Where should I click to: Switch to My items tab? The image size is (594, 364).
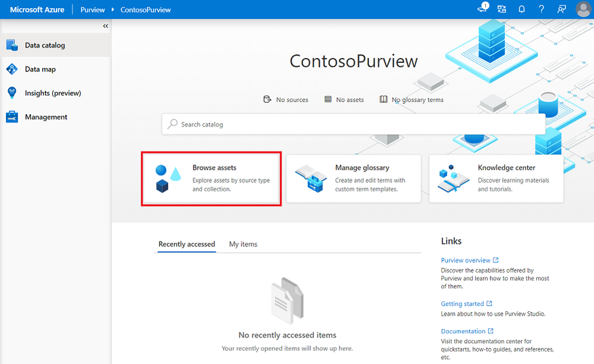(243, 244)
